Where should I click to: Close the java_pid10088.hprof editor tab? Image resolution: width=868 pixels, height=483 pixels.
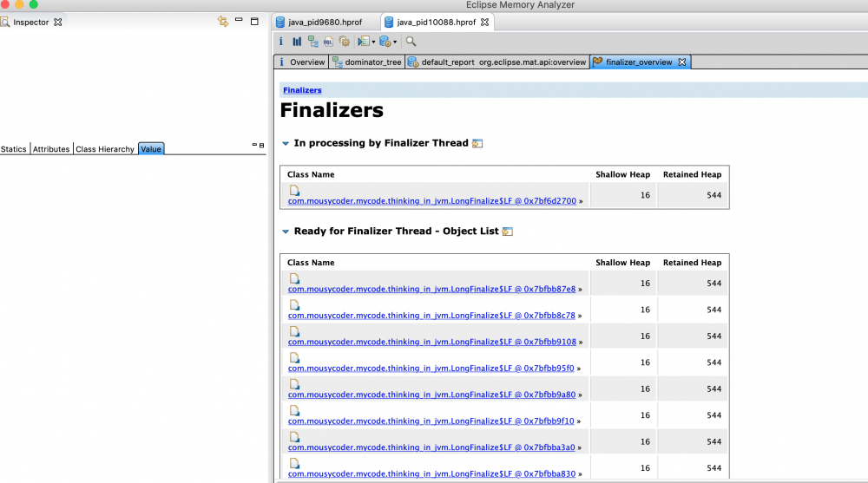click(484, 23)
